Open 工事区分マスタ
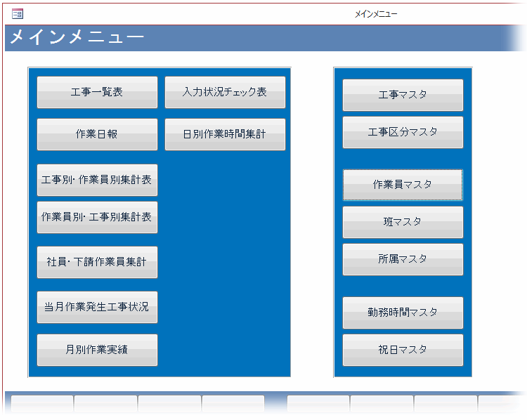 [x=403, y=132]
